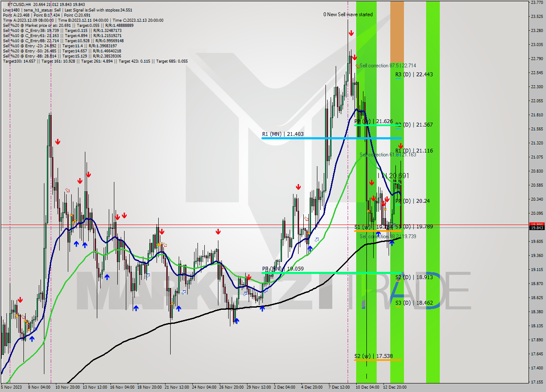This screenshot has width=546, height=392.
Task: Click the PP (w) | 21.626 label
Action: 373,121
